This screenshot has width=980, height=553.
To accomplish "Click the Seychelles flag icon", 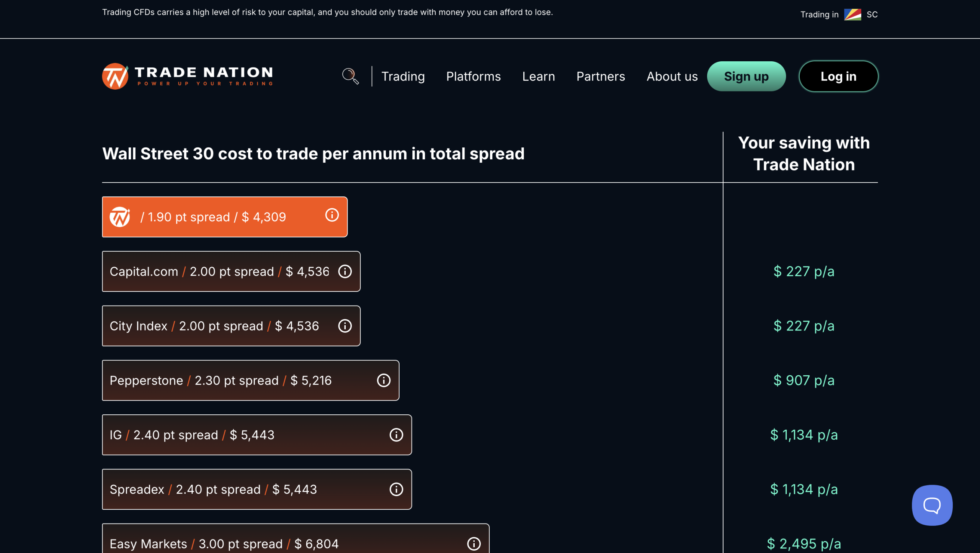I will point(853,15).
